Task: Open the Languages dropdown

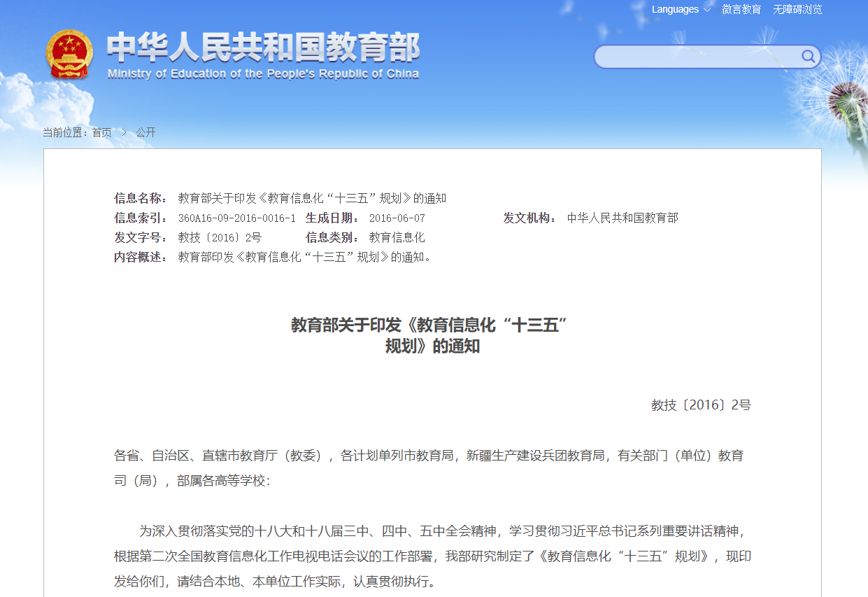Action: click(681, 9)
